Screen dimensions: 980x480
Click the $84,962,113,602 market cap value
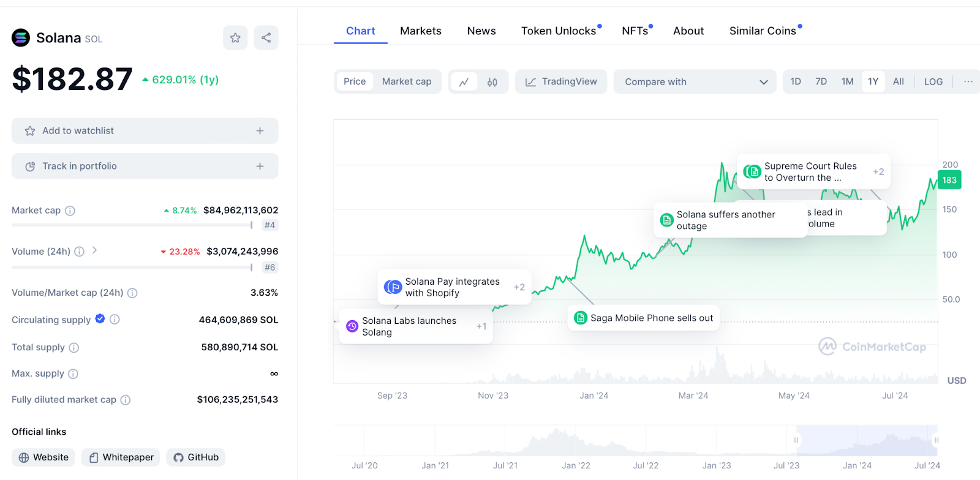pyautogui.click(x=241, y=210)
